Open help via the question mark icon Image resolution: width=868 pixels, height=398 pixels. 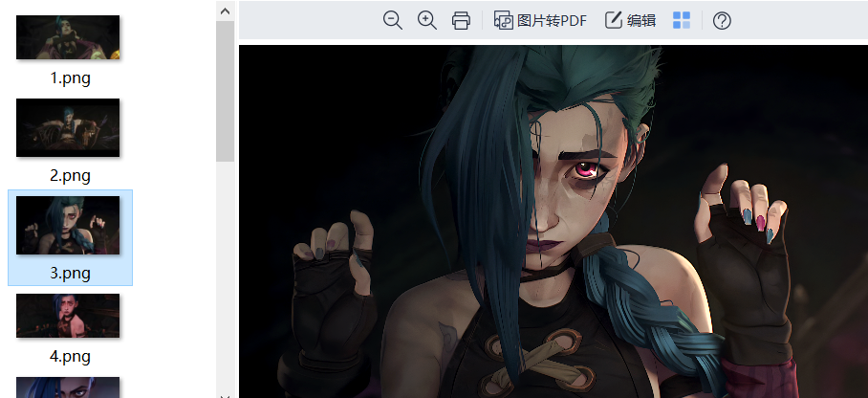click(x=722, y=20)
